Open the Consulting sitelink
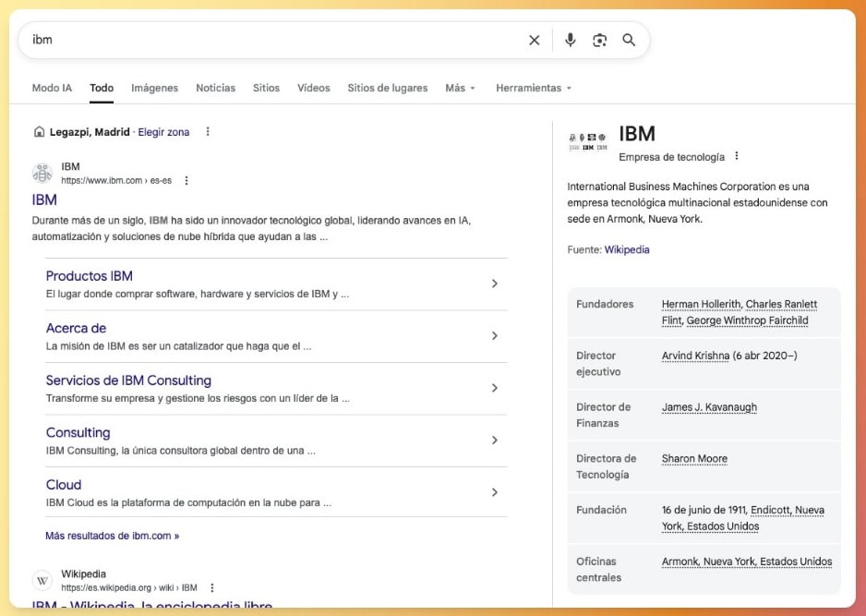 click(78, 432)
